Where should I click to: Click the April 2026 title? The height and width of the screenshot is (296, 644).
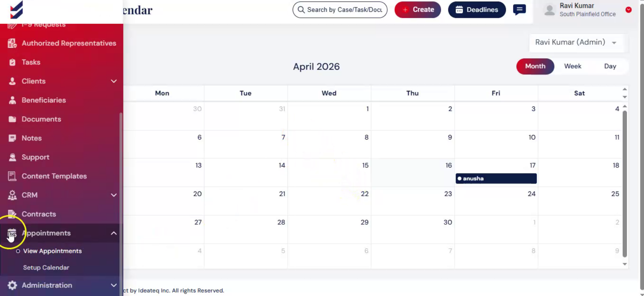point(316,67)
